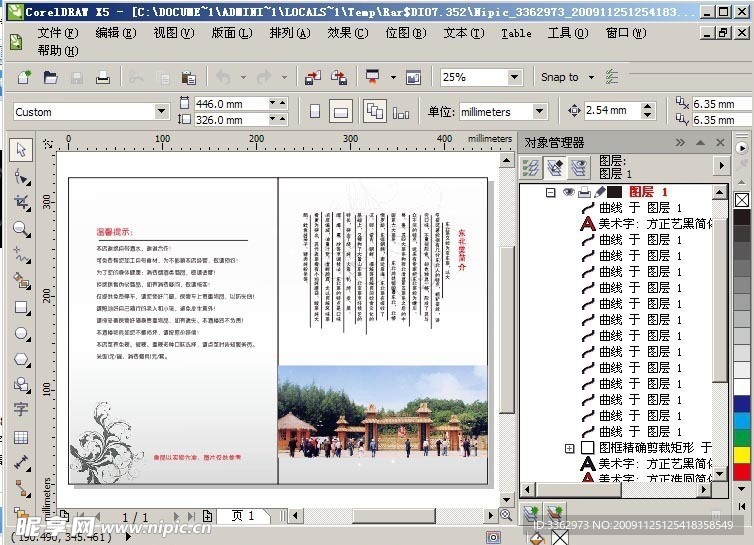Open the 效果(C) menu
The image size is (754, 545).
(x=346, y=32)
